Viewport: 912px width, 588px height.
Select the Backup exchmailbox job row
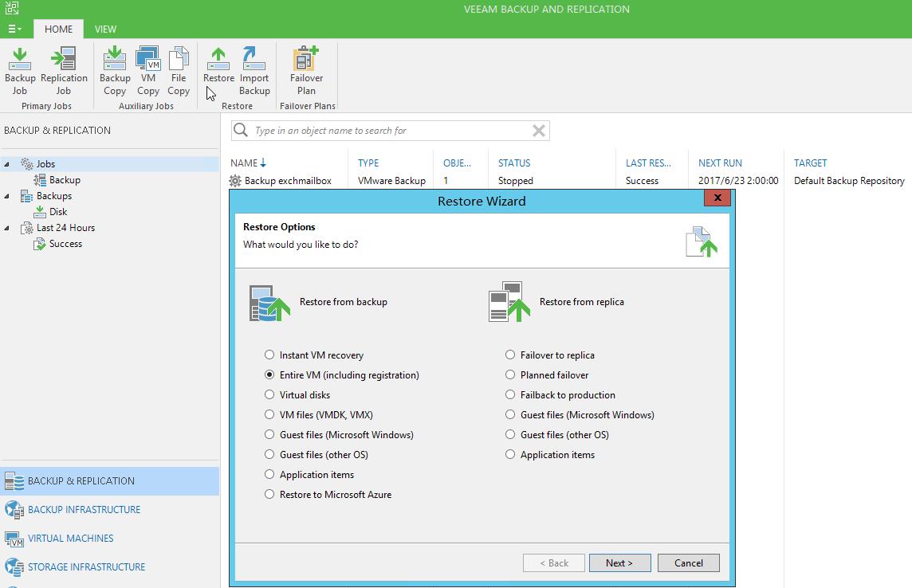coord(567,181)
